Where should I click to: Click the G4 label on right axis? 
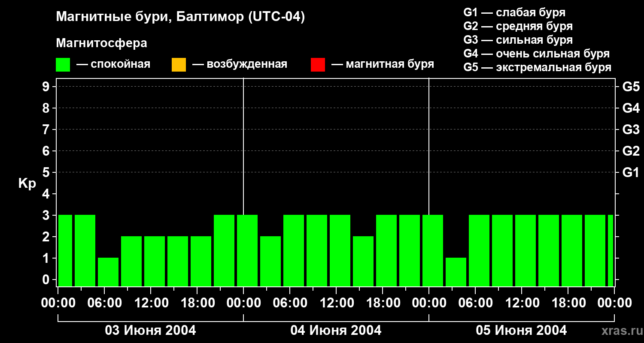(631, 108)
